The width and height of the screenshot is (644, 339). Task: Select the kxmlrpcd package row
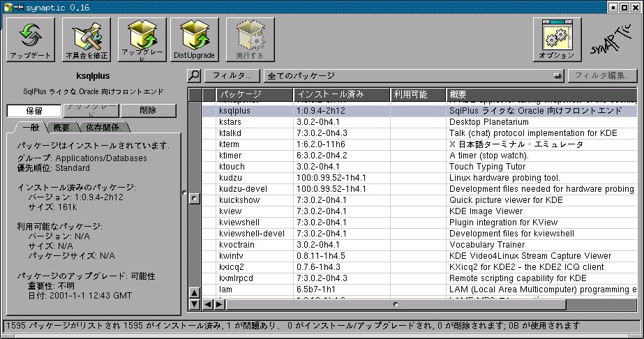[x=419, y=278]
